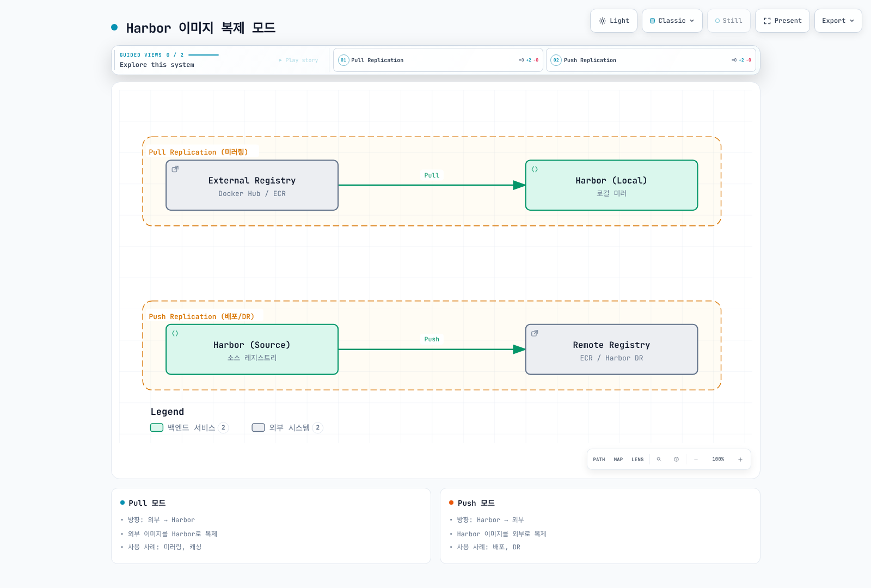Click the Explore this system text

pyautogui.click(x=157, y=65)
